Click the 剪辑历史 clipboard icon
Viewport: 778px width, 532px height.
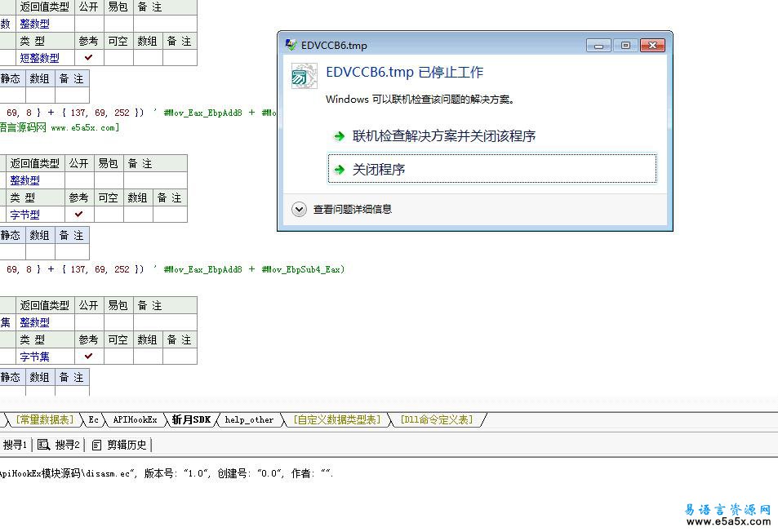[x=96, y=446]
